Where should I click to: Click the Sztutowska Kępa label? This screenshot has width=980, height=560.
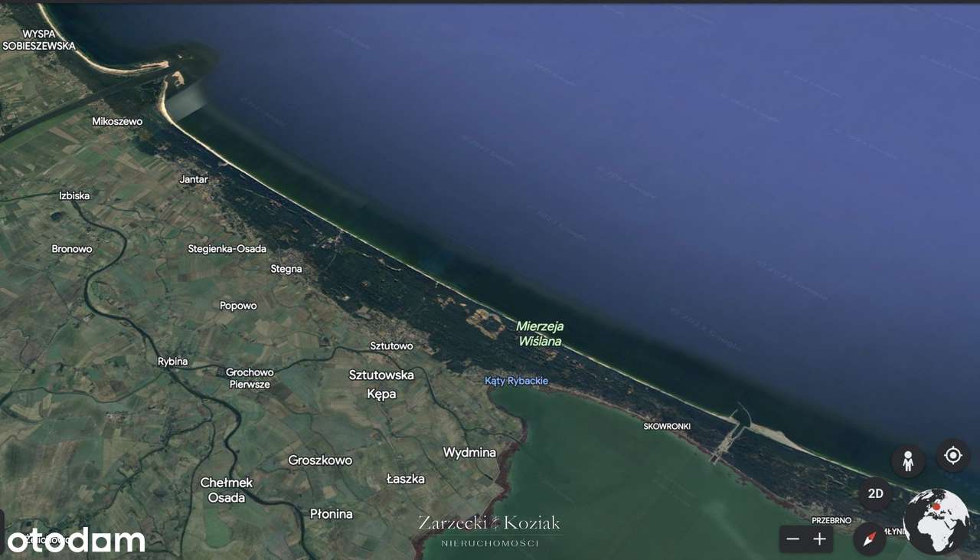(x=381, y=385)
